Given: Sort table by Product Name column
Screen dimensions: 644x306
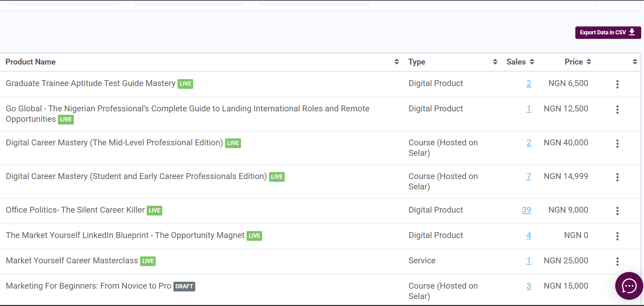Looking at the screenshot, I should click(x=397, y=62).
